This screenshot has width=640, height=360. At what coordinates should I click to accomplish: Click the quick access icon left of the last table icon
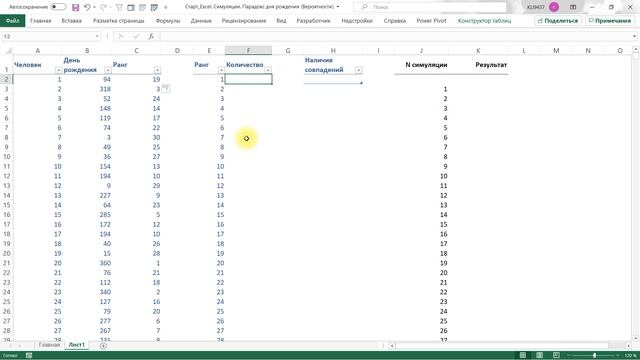(x=142, y=7)
